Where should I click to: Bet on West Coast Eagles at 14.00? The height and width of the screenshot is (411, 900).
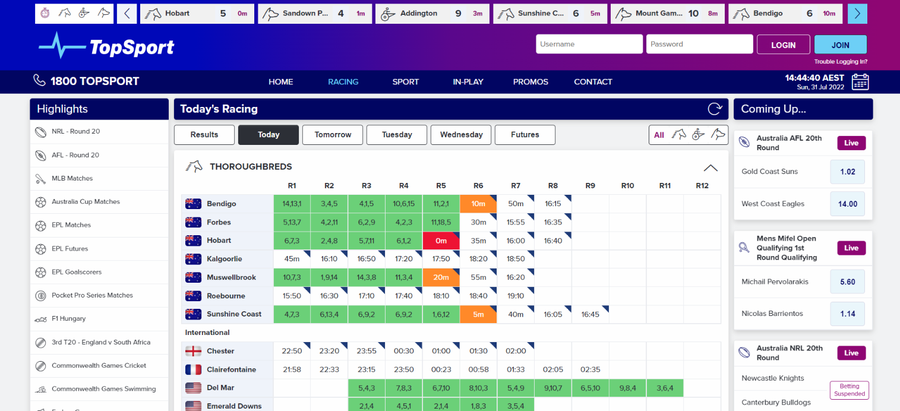tap(847, 204)
